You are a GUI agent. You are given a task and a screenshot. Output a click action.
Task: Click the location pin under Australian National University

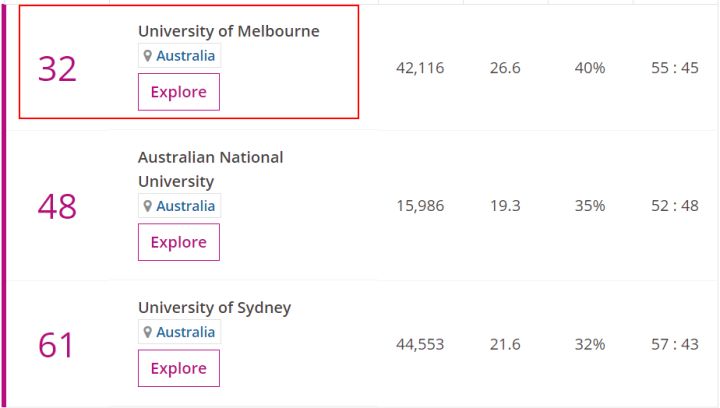click(x=147, y=206)
